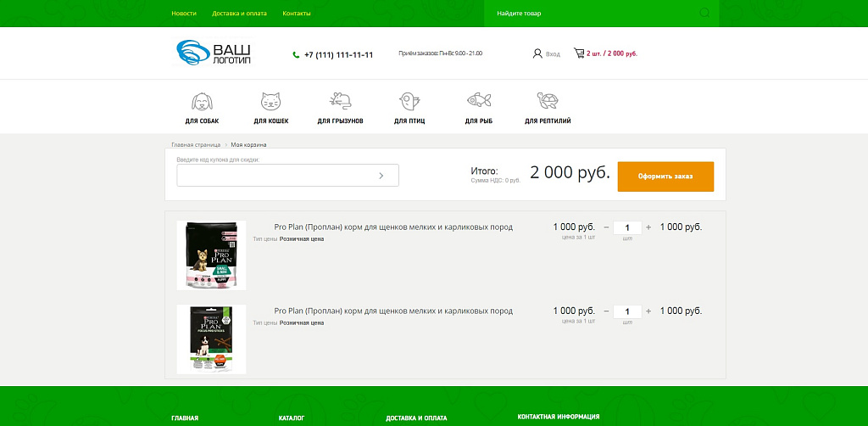This screenshot has height=426, width=868.
Task: Decrease quantity of first product
Action: 606,227
